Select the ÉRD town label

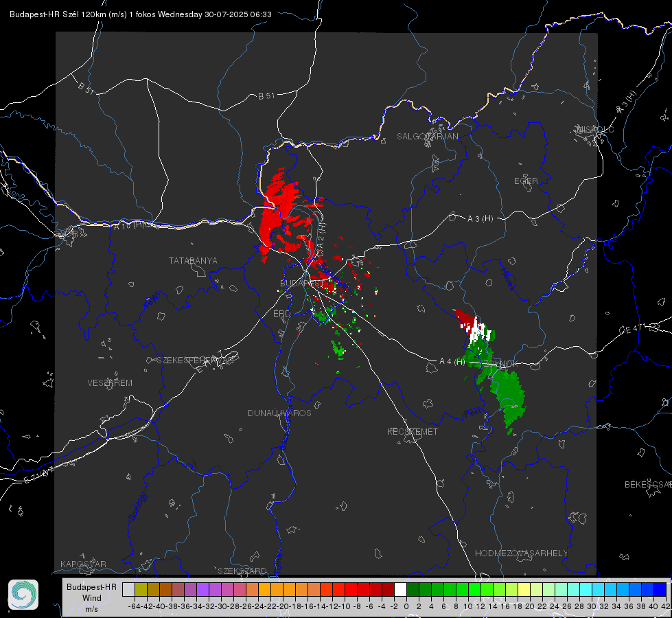281,314
